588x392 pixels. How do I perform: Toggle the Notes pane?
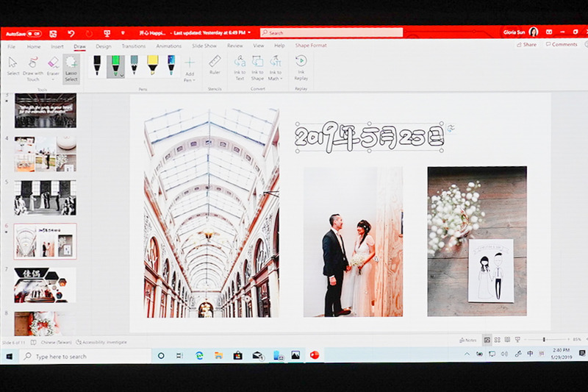pos(467,341)
